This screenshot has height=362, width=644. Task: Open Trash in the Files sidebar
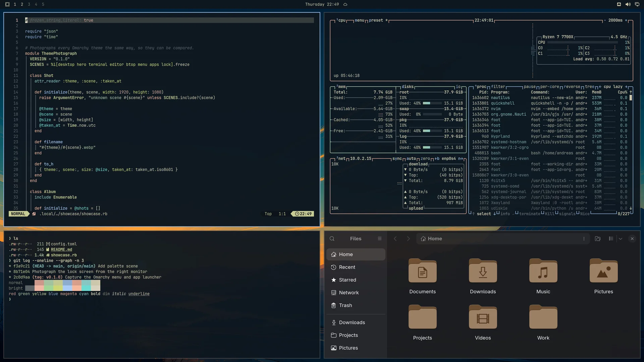(356, 305)
